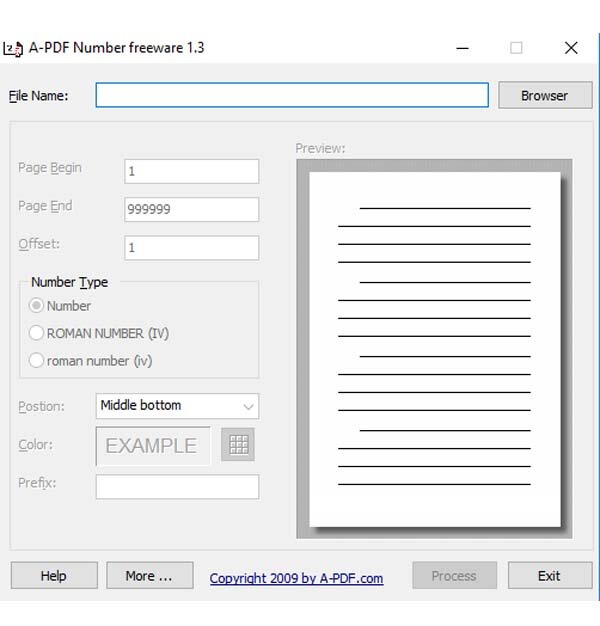The height and width of the screenshot is (626, 600).
Task: Click the Preview: label
Action: point(320,148)
